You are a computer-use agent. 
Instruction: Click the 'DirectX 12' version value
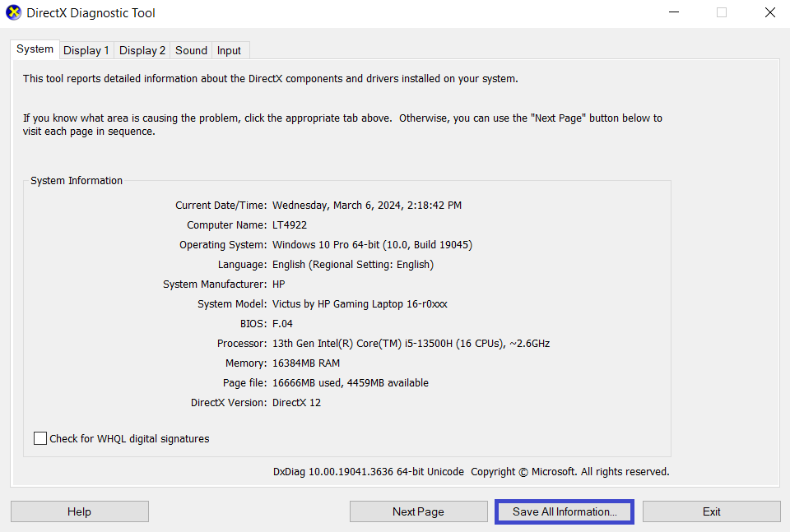(297, 403)
